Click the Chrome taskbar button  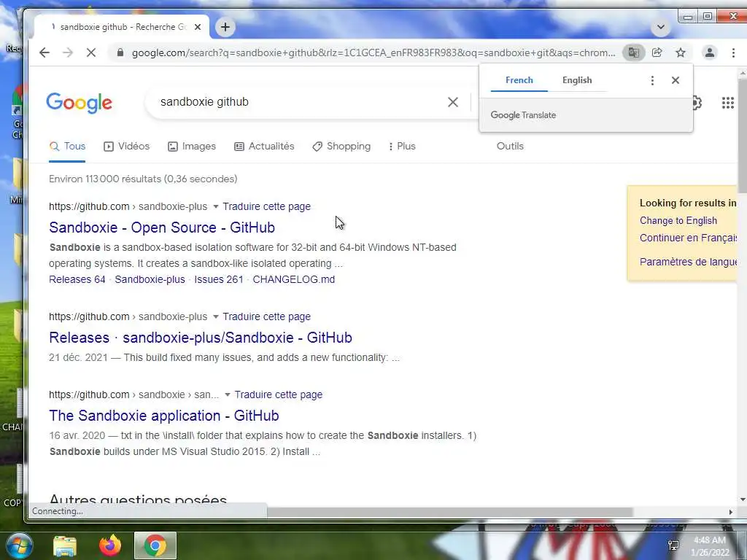(155, 545)
